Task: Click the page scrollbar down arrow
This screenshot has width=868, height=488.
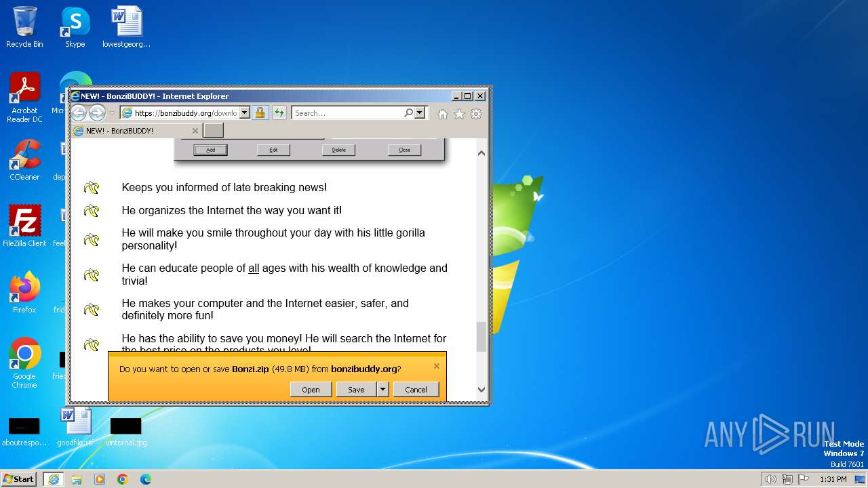Action: 481,390
